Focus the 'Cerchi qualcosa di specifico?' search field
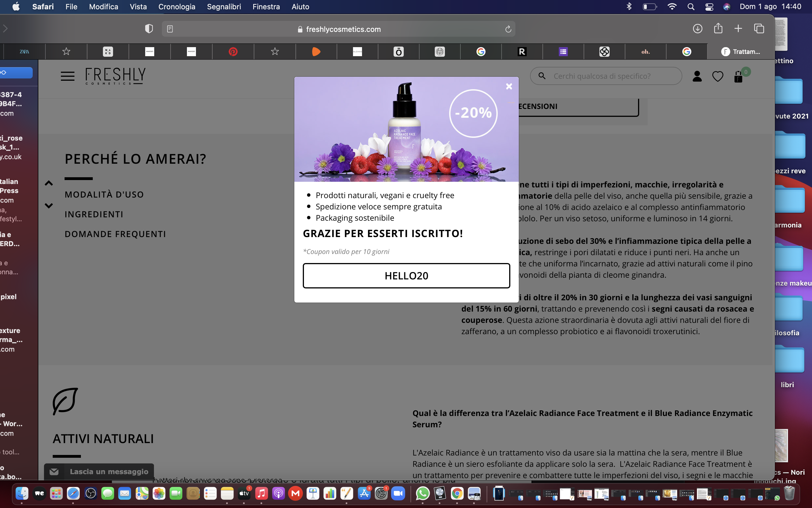812x508 pixels. [606, 76]
